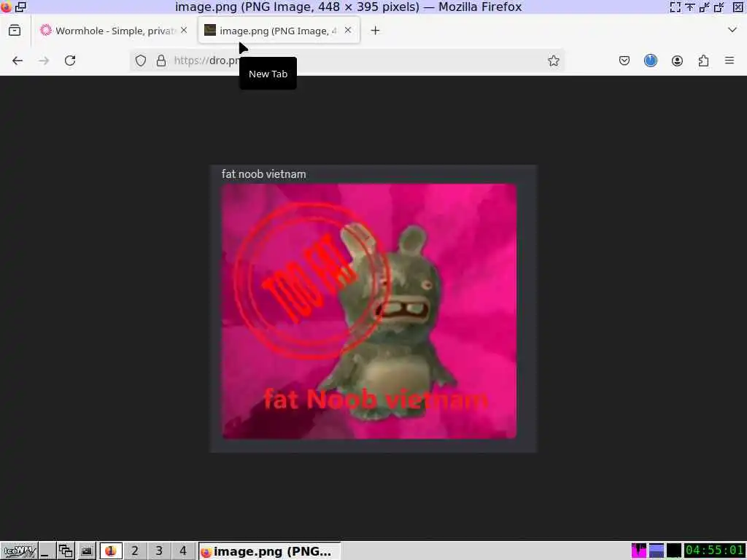The image size is (747, 560).
Task: Zoom into the displayed rabbid image
Action: pos(373,308)
